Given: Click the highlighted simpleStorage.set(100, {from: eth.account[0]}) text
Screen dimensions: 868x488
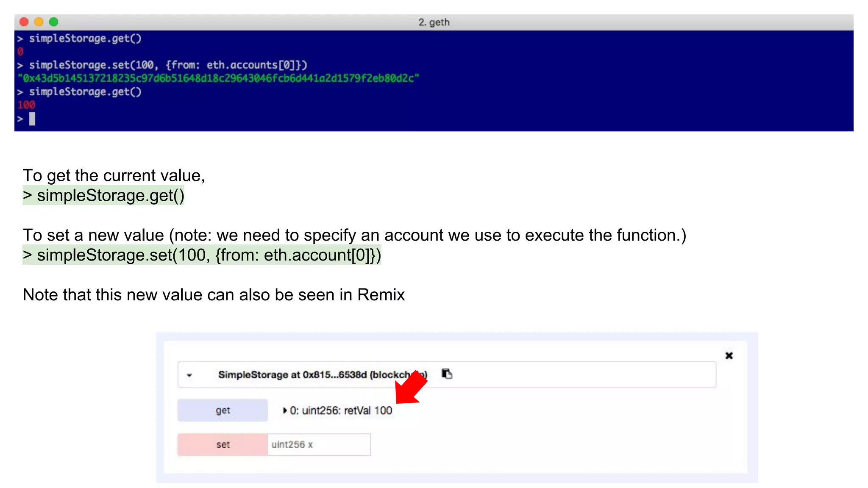Looking at the screenshot, I should pos(202,255).
